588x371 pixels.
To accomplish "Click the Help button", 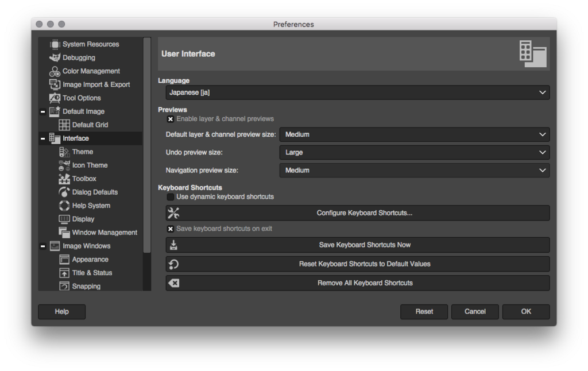I will 62,312.
